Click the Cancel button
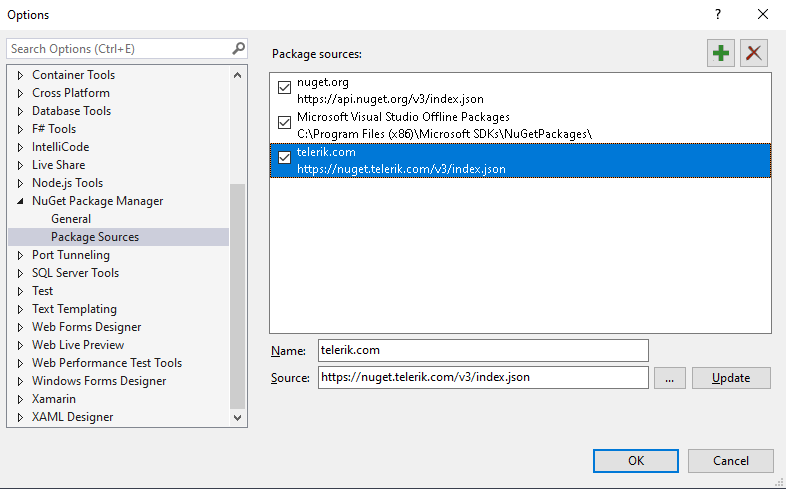This screenshot has height=489, width=786. pyautogui.click(x=730, y=461)
